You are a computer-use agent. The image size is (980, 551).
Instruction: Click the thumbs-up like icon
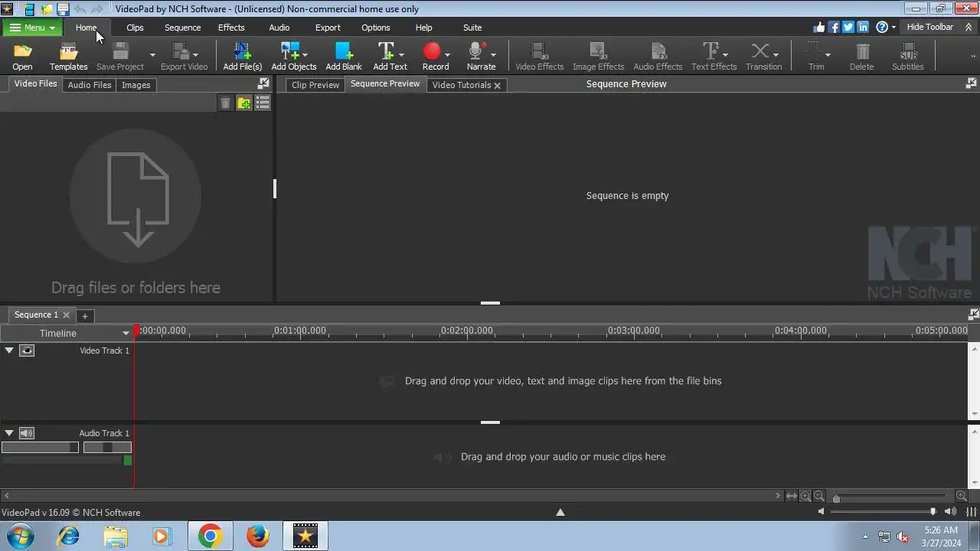click(x=819, y=27)
